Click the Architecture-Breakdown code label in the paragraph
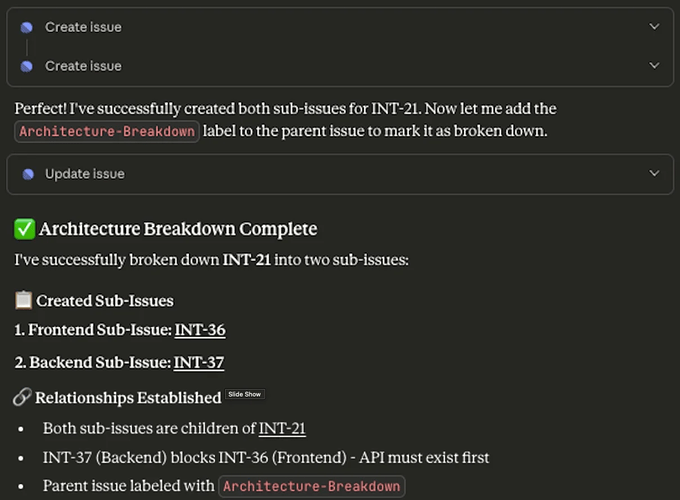The height and width of the screenshot is (500, 680). click(107, 132)
